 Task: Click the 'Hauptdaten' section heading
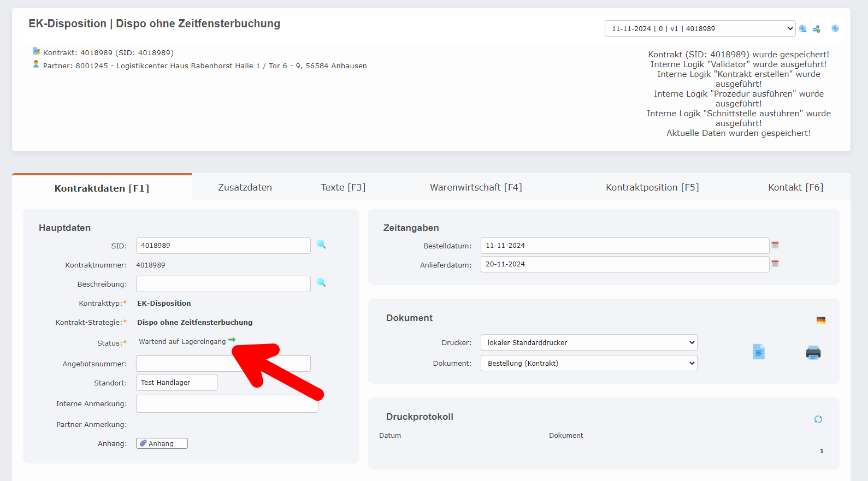point(64,228)
